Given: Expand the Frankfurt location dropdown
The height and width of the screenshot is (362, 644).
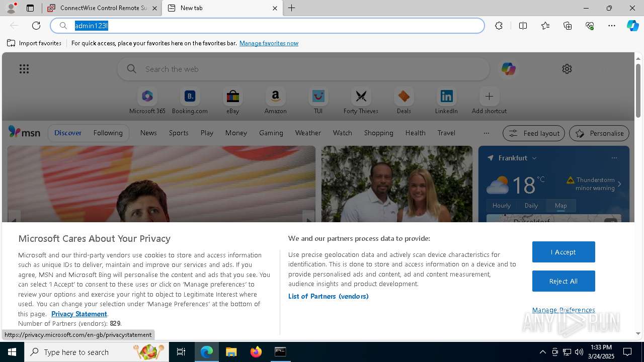Looking at the screenshot, I should tap(534, 158).
